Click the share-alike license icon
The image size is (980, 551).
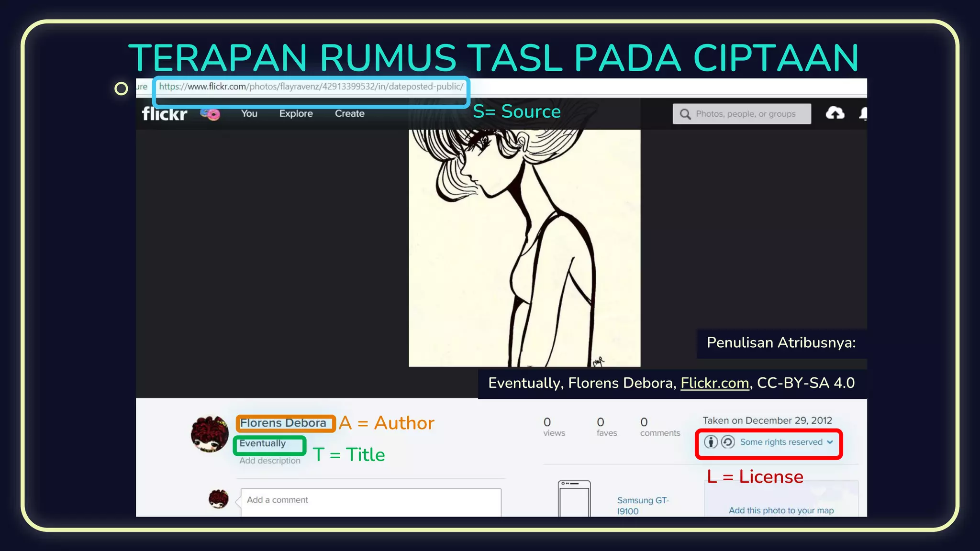point(727,442)
